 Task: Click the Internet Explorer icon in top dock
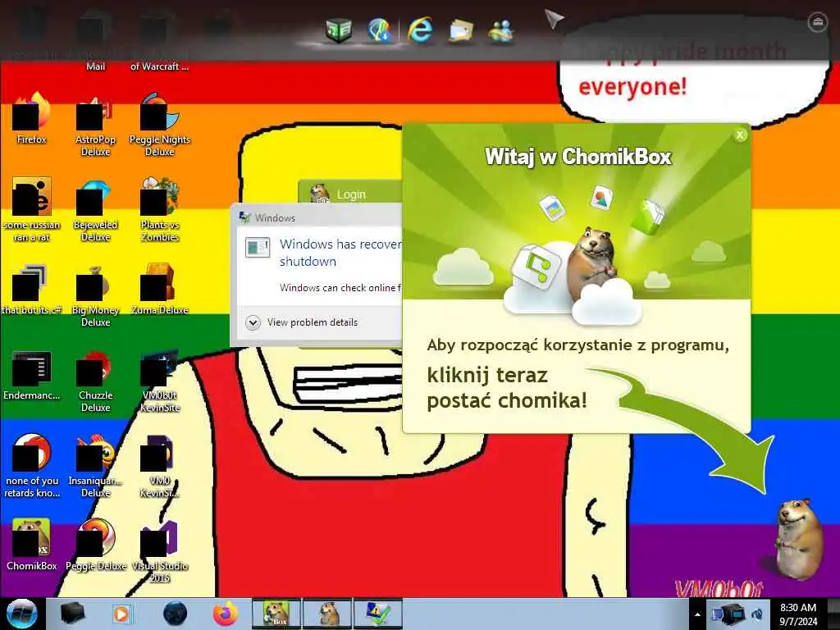[x=420, y=29]
